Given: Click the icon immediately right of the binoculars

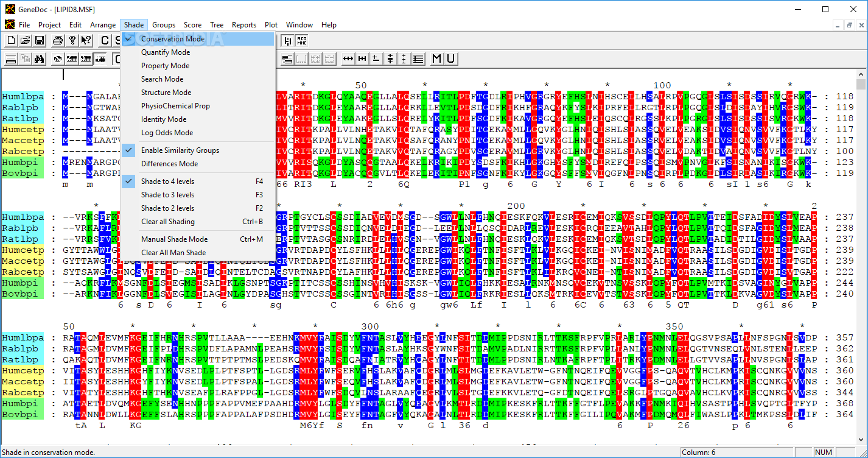Looking at the screenshot, I should tap(58, 59).
